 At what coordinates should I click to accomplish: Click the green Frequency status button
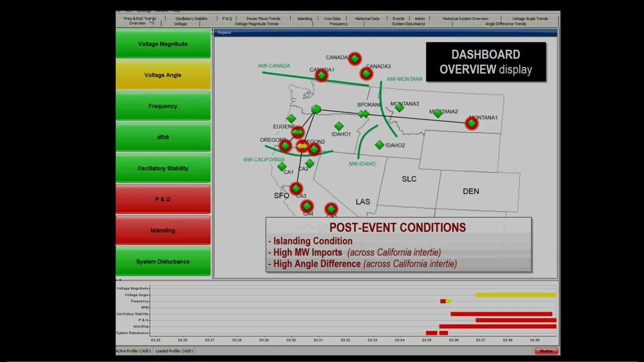pos(163,106)
